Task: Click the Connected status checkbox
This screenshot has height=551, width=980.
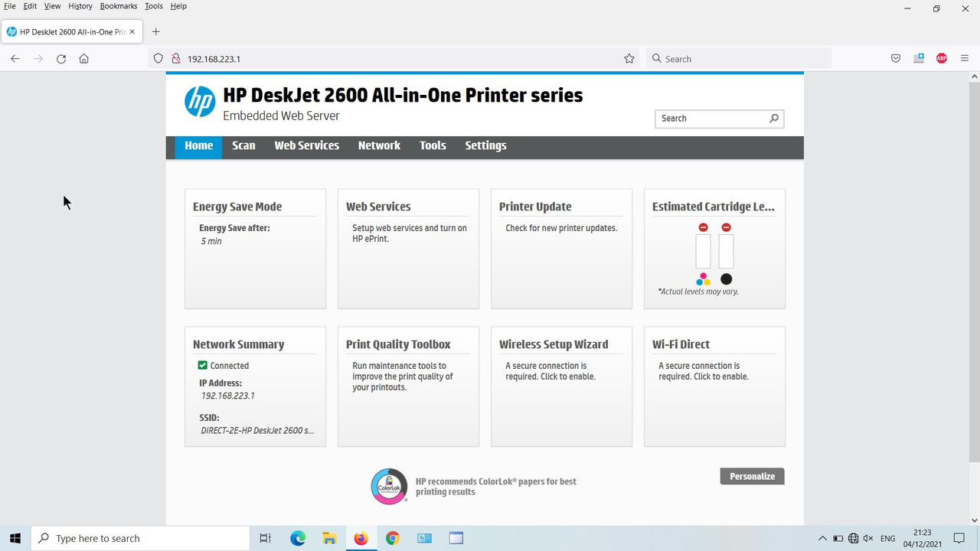Action: click(203, 366)
